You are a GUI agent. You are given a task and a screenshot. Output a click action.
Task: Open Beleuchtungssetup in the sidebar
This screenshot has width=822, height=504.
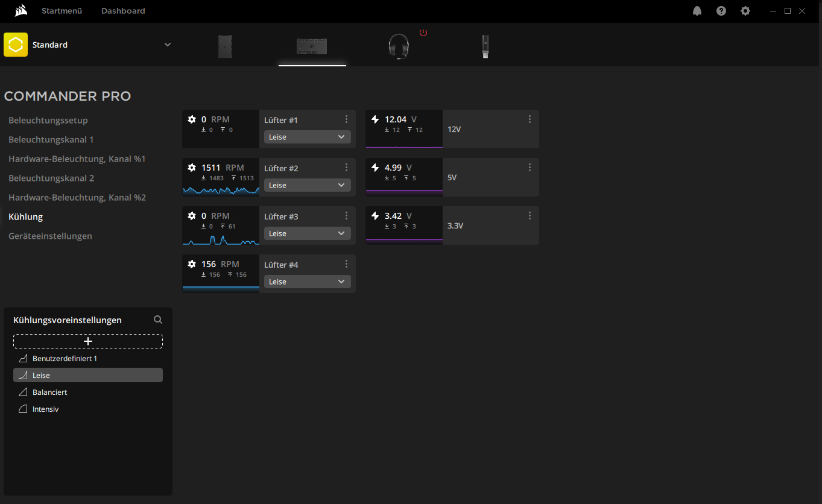48,120
